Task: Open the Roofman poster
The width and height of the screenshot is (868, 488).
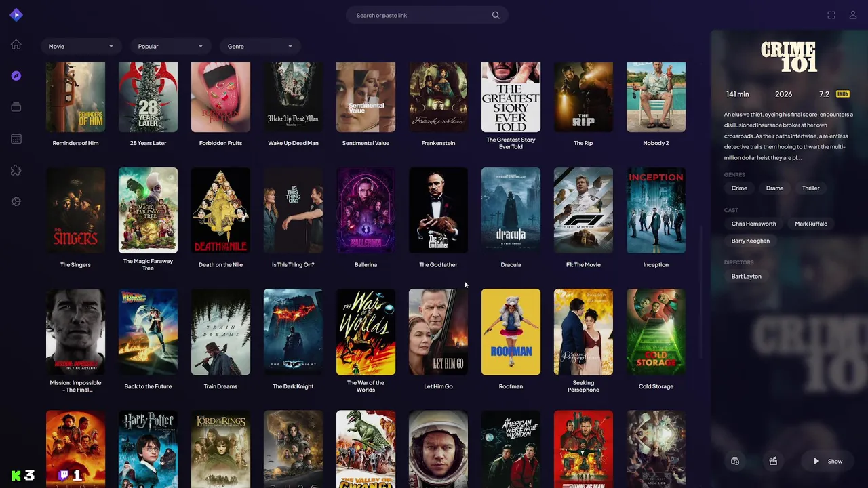Action: point(511,332)
